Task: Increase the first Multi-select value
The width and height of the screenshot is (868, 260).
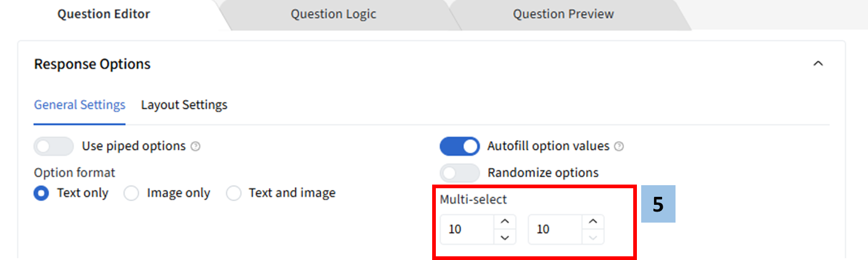Action: [504, 221]
